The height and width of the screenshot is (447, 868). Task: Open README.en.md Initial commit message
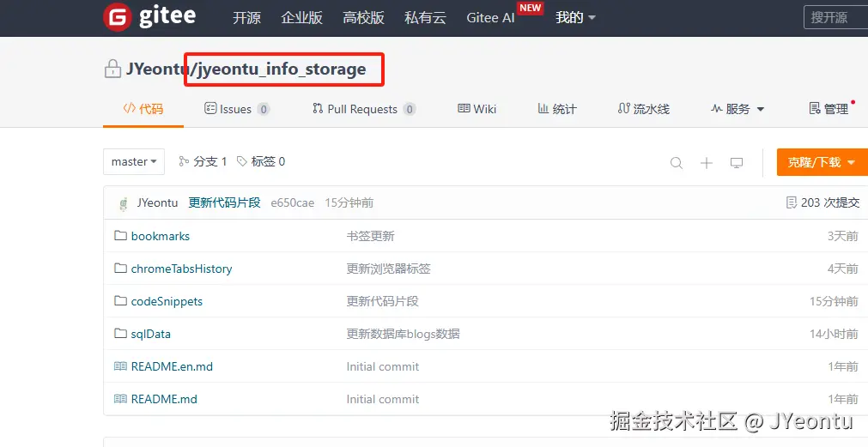383,366
